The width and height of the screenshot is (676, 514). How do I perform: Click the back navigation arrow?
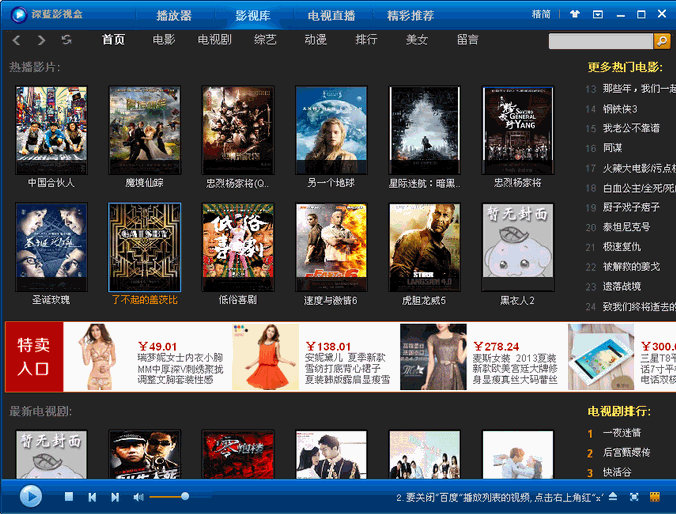click(16, 41)
